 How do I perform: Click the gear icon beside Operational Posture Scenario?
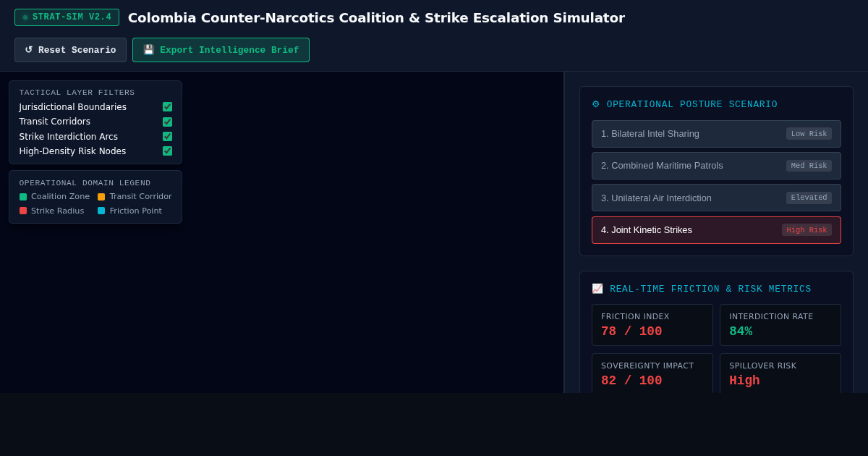(596, 104)
